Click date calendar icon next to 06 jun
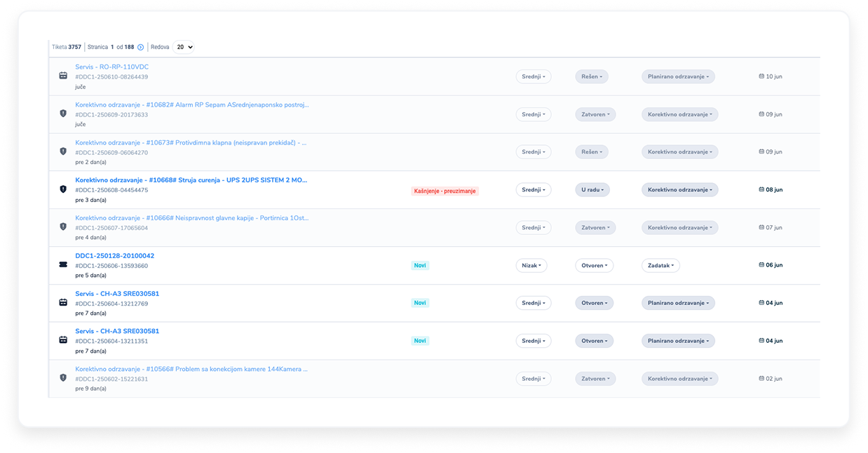Screen dimensions: 868x453 [x=761, y=265]
